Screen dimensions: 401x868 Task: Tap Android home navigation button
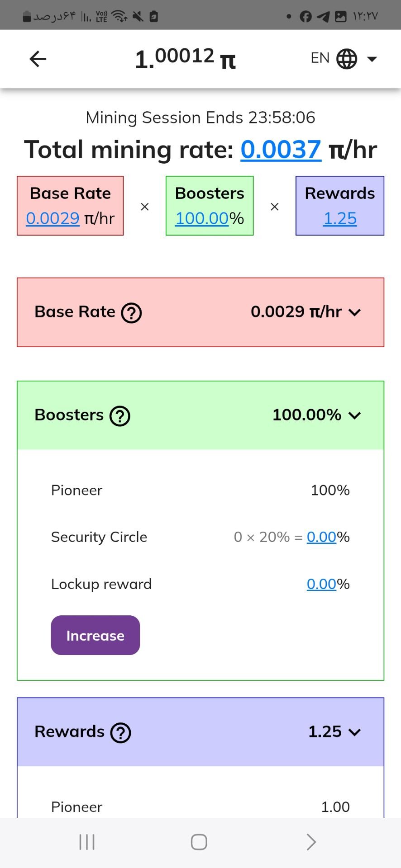click(x=199, y=842)
